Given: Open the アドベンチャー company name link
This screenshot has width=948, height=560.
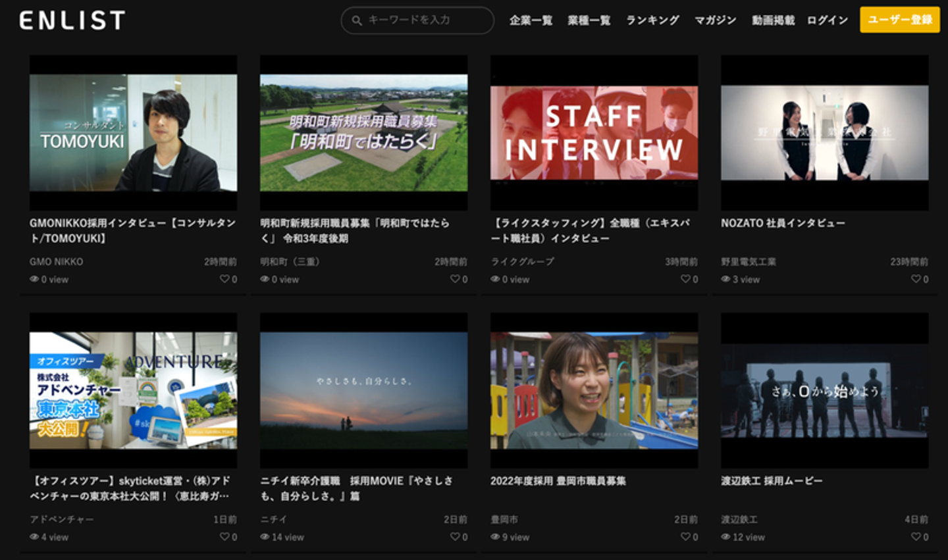Looking at the screenshot, I should 62,520.
